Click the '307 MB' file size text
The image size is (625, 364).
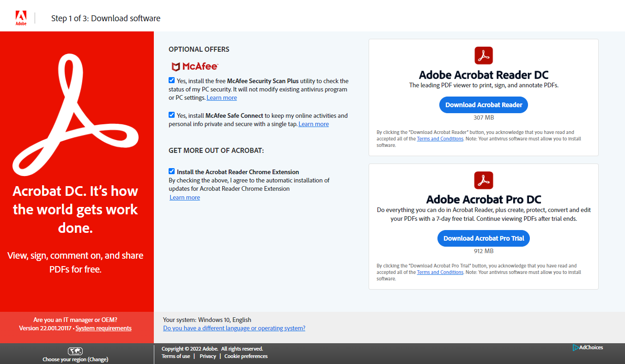(484, 118)
